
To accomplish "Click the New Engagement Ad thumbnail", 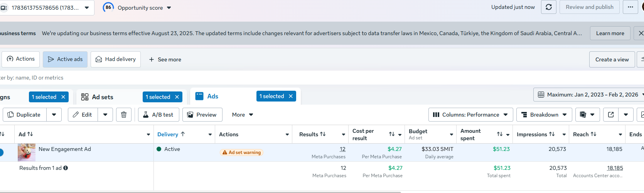I will [27, 152].
